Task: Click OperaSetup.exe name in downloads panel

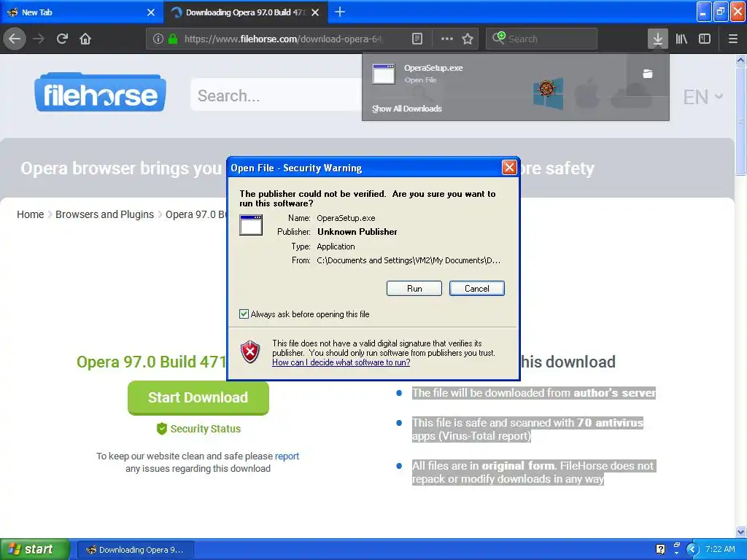Action: [x=433, y=68]
